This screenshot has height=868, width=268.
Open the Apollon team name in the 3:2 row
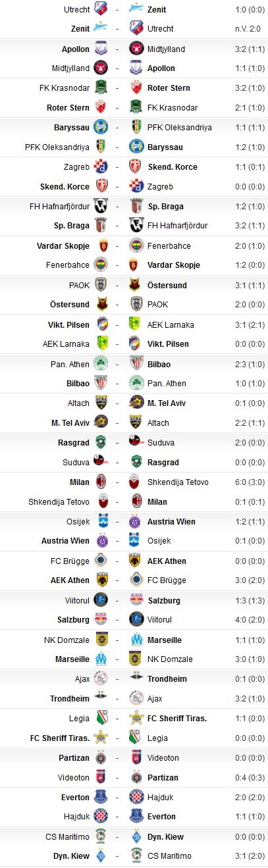tap(73, 49)
